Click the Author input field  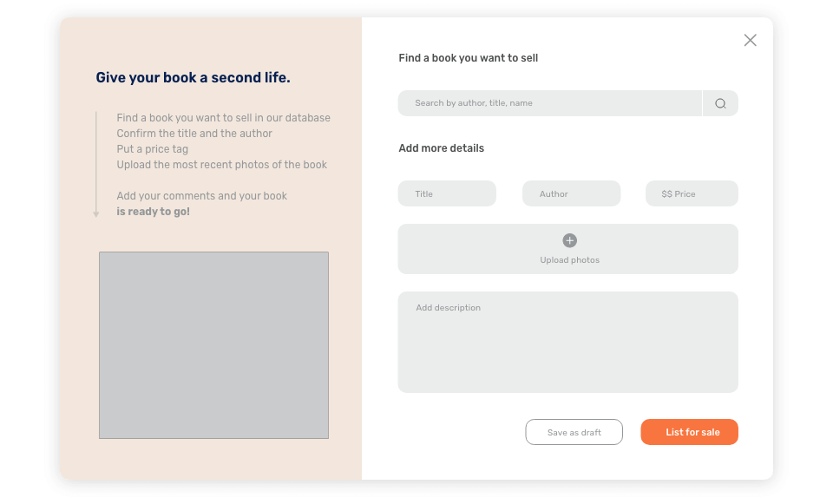pos(571,193)
